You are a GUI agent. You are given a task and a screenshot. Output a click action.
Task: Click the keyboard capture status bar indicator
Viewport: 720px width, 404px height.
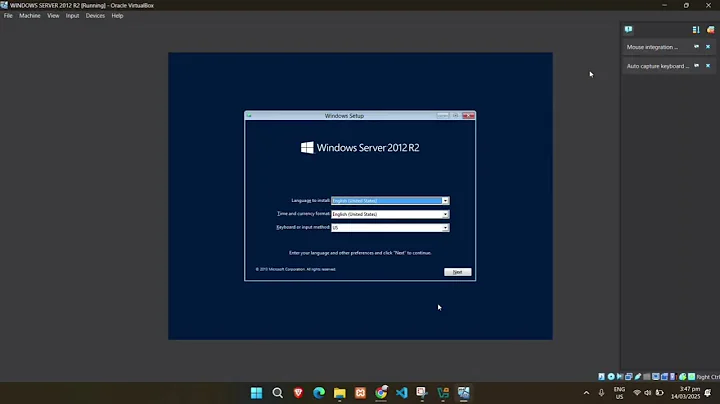(692, 376)
